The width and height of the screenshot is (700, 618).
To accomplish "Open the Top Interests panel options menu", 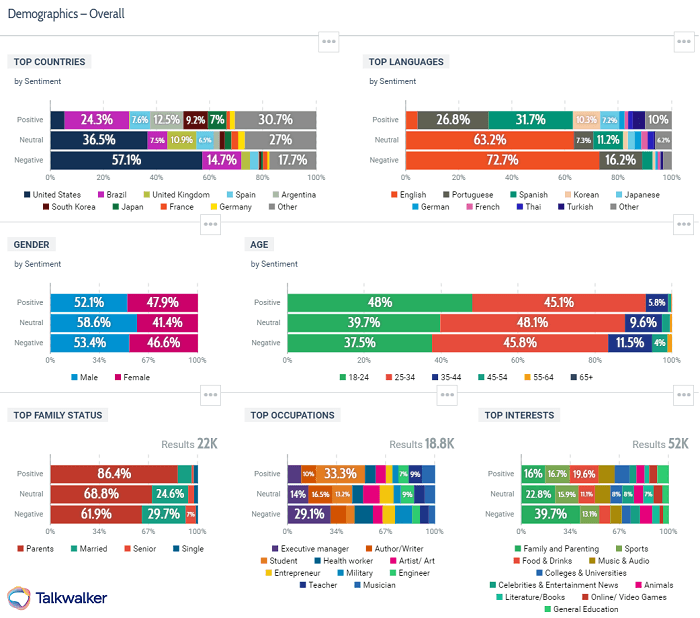I will (x=684, y=395).
